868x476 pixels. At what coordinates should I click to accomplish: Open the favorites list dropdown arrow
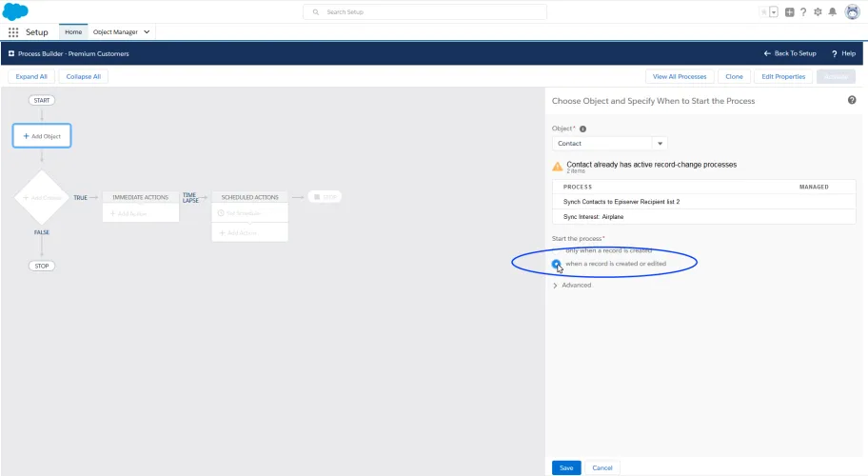coord(774,12)
